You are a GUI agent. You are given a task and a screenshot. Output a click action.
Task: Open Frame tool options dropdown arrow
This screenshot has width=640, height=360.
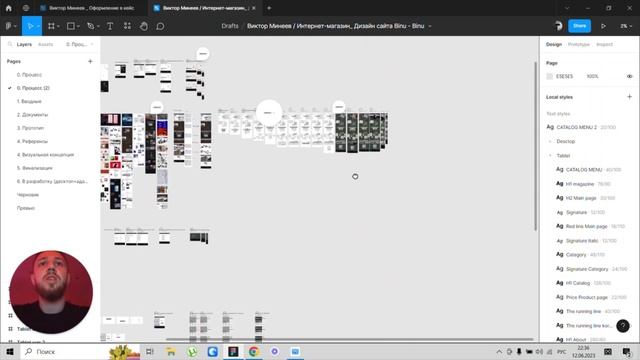pos(58,26)
